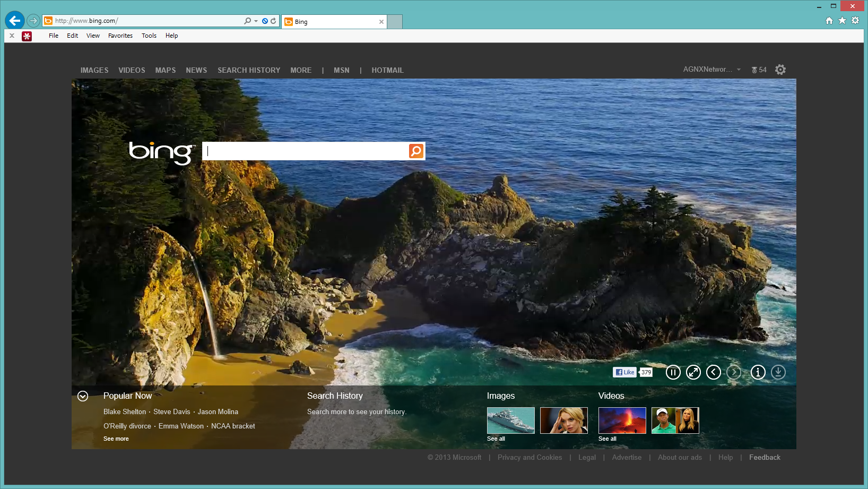The width and height of the screenshot is (868, 489).
Task: Open the AGNXNetwor account dropdown
Action: pos(712,70)
